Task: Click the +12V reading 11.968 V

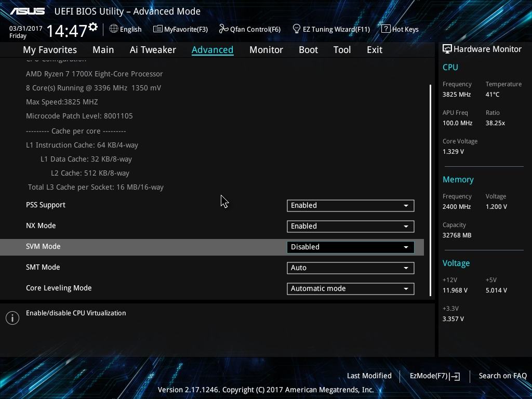Action: (455, 290)
